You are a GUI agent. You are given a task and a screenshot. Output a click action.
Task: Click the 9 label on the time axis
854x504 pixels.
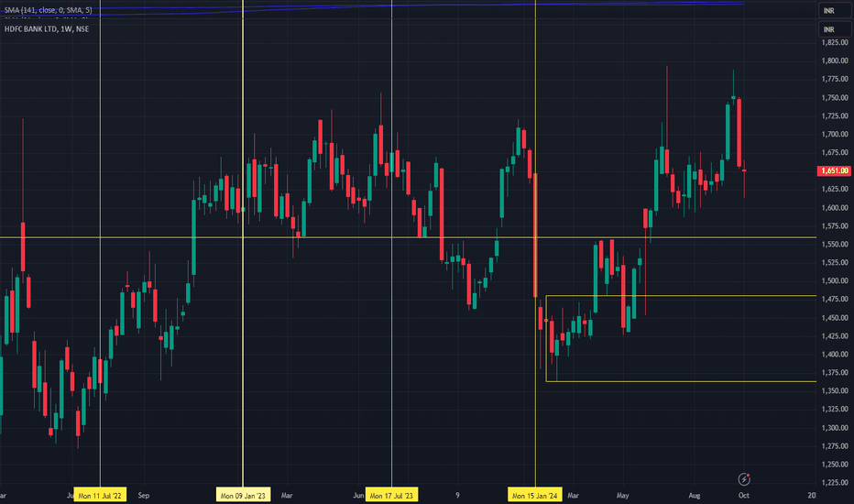[x=457, y=495]
